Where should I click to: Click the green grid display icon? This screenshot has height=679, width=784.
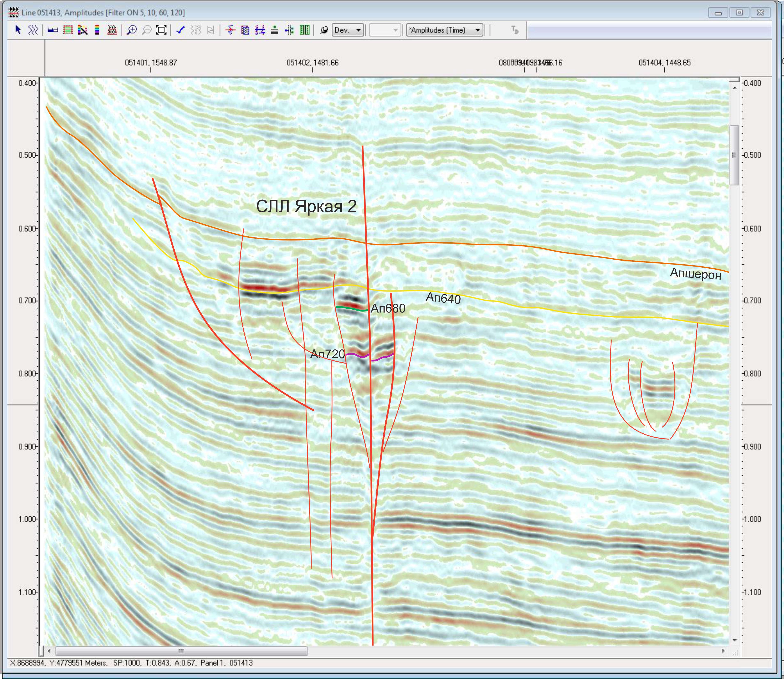(68, 30)
